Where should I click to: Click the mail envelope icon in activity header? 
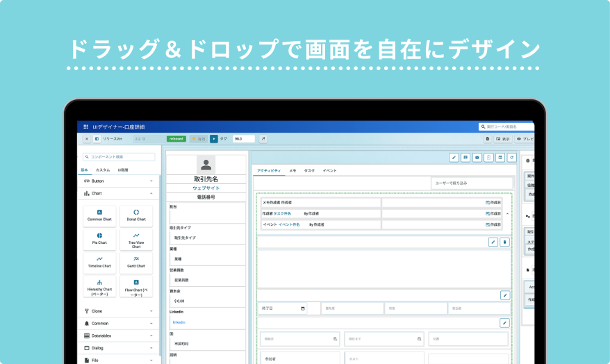click(x=477, y=158)
